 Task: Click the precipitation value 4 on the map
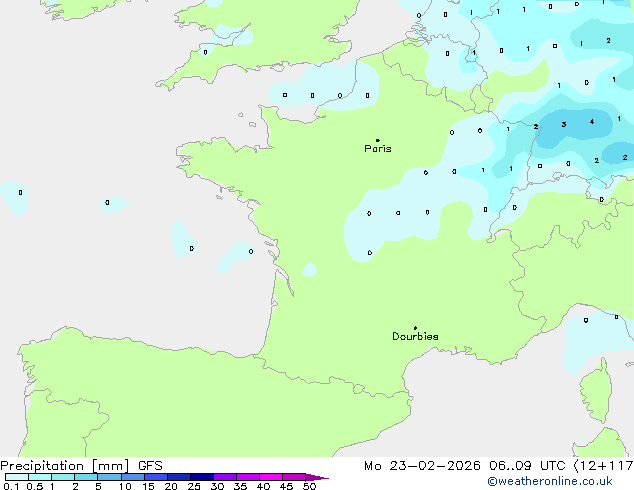pyautogui.click(x=592, y=121)
